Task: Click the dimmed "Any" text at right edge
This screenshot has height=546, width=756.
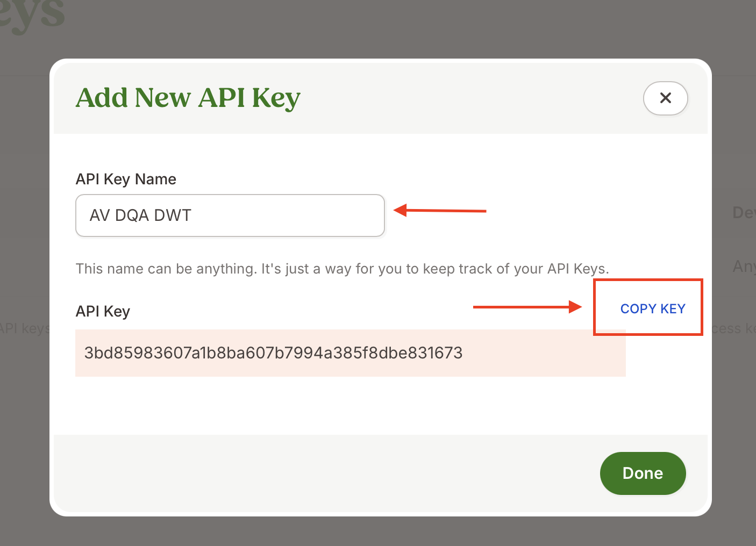Action: (x=744, y=266)
